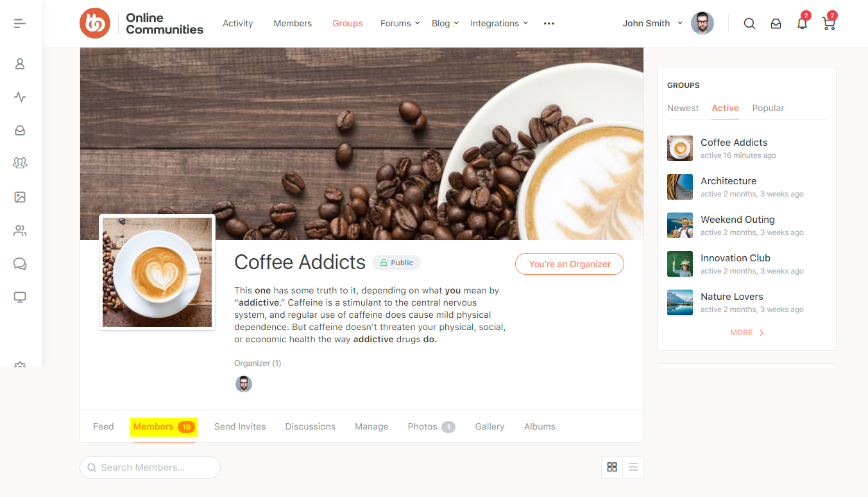This screenshot has width=868, height=497.
Task: Switch members to list view
Action: (x=633, y=467)
